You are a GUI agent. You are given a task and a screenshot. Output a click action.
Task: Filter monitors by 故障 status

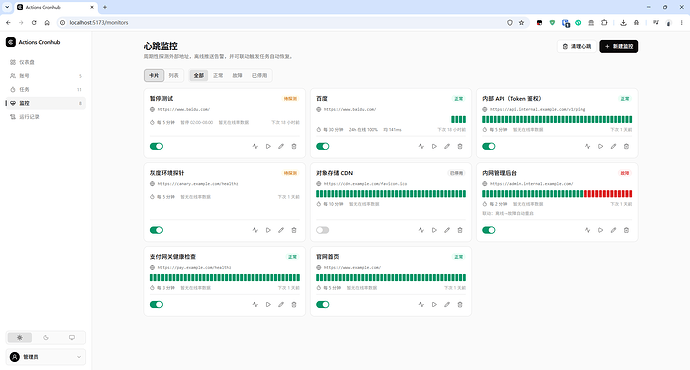(x=238, y=75)
